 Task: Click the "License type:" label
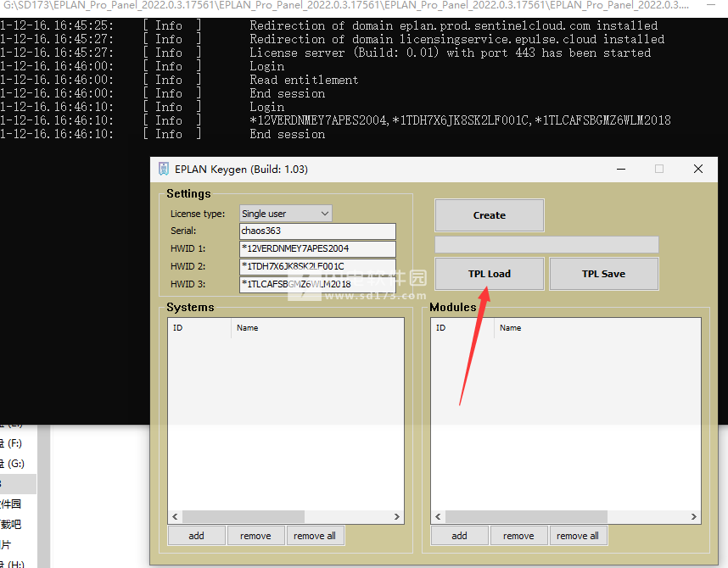[198, 214]
